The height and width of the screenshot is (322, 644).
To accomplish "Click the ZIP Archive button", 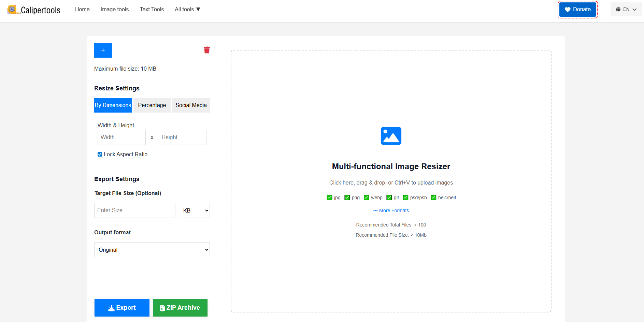I will pyautogui.click(x=180, y=308).
